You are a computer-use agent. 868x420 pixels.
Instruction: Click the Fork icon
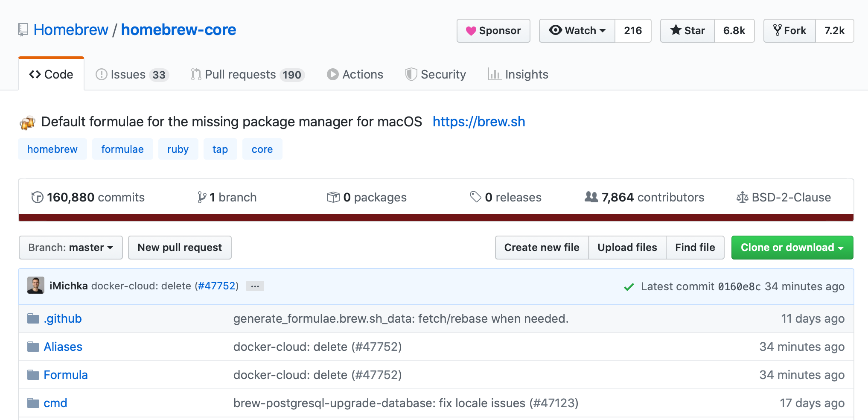click(777, 30)
